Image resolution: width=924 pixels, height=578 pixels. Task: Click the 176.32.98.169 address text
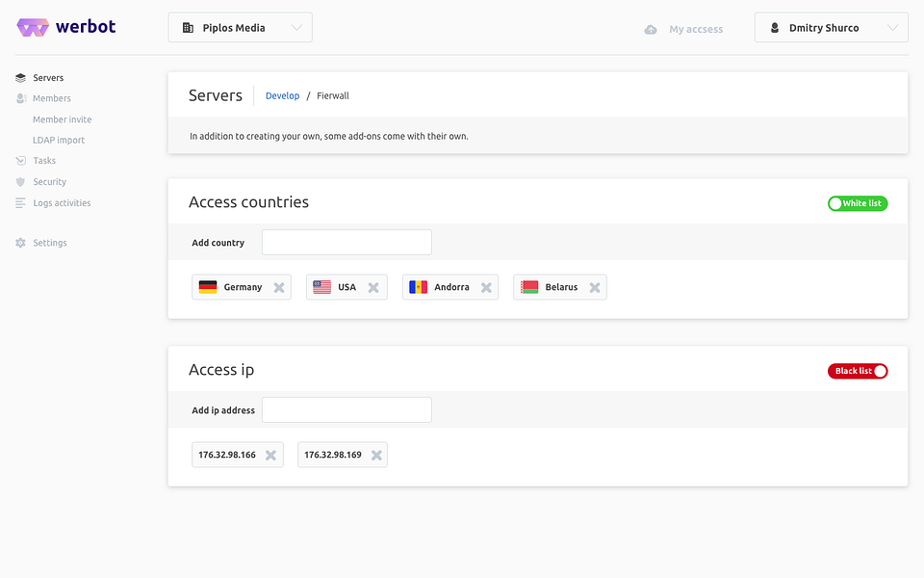coord(333,455)
